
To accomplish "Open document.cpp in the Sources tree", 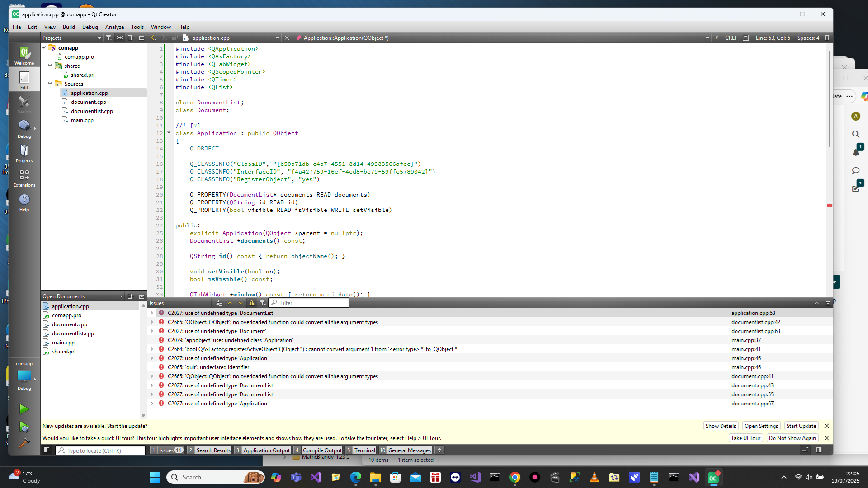I will click(88, 102).
